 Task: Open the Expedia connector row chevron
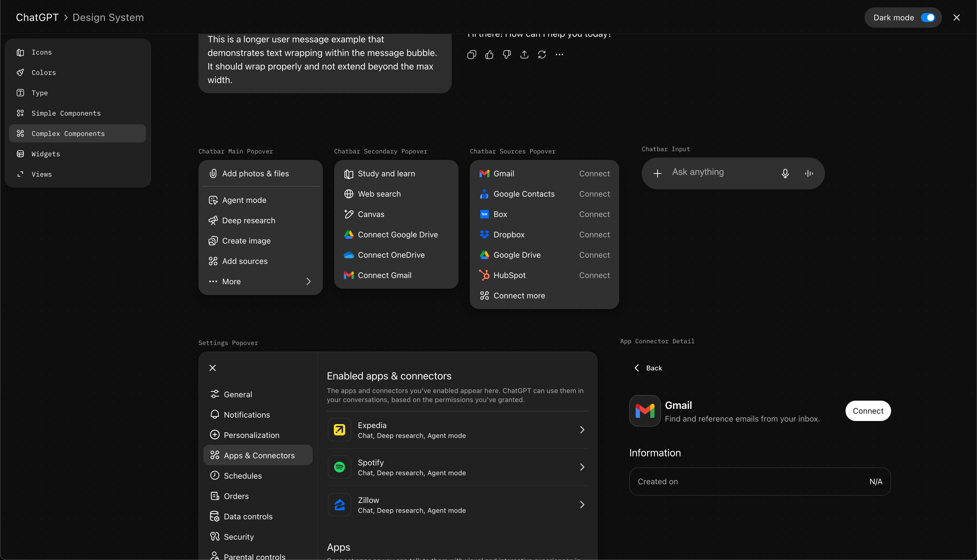point(582,430)
